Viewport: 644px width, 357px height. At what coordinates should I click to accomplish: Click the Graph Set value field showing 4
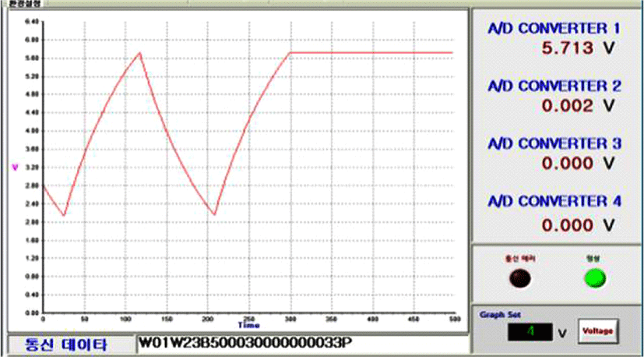click(x=530, y=331)
